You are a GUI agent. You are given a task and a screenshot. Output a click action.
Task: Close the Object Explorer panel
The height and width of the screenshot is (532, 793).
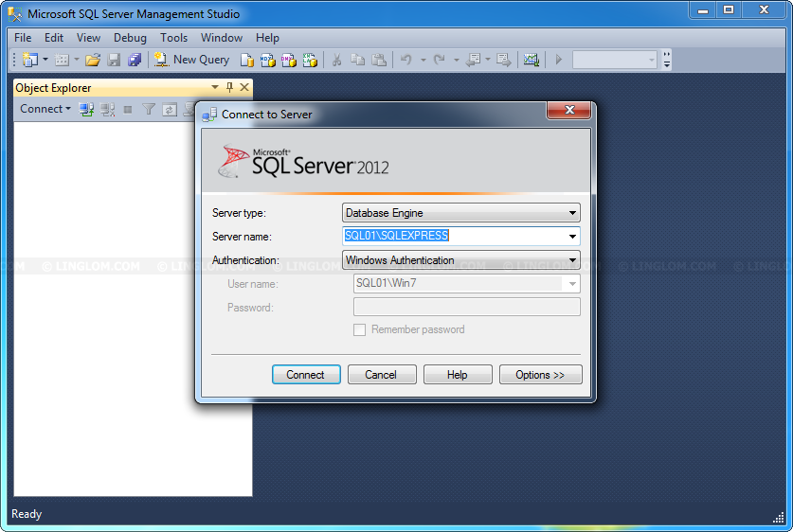tap(244, 87)
